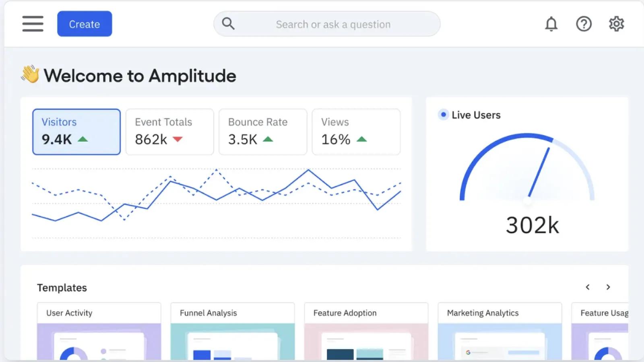Select the Bounce Rate metric tab
The width and height of the screenshot is (644, 362).
click(263, 132)
